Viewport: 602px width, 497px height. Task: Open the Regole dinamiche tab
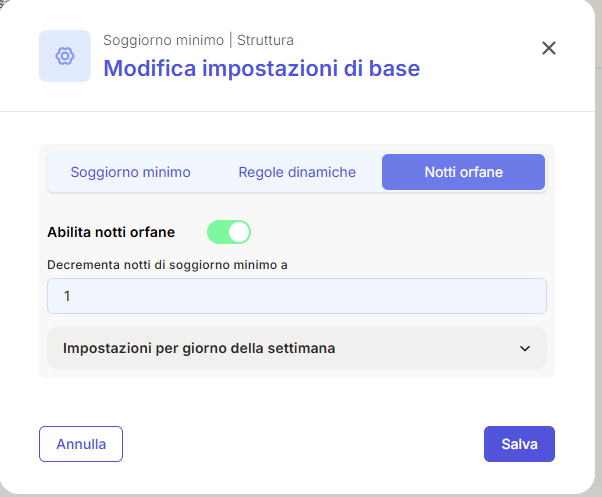pos(297,172)
